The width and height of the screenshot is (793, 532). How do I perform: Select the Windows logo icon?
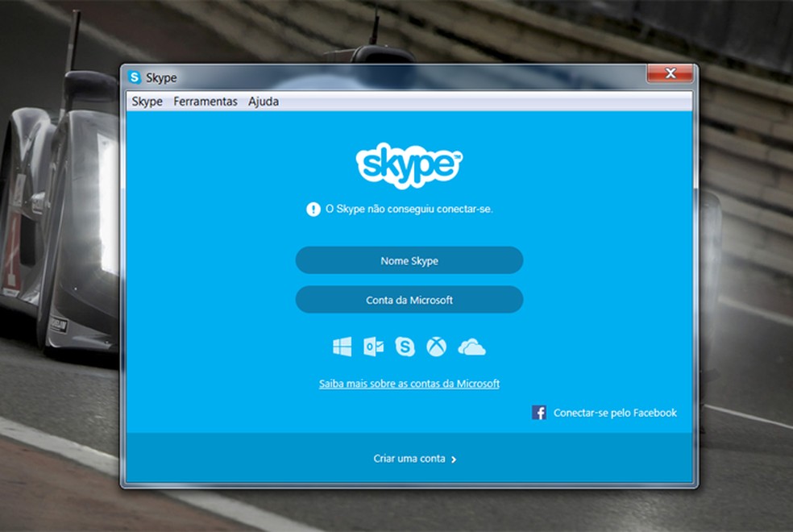coord(341,347)
